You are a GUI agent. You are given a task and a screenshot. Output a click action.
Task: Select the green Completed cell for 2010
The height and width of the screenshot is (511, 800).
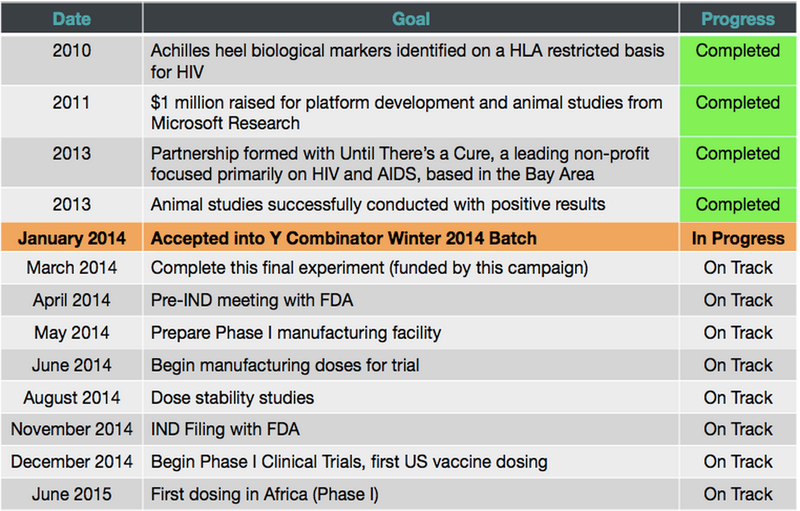coord(738,51)
